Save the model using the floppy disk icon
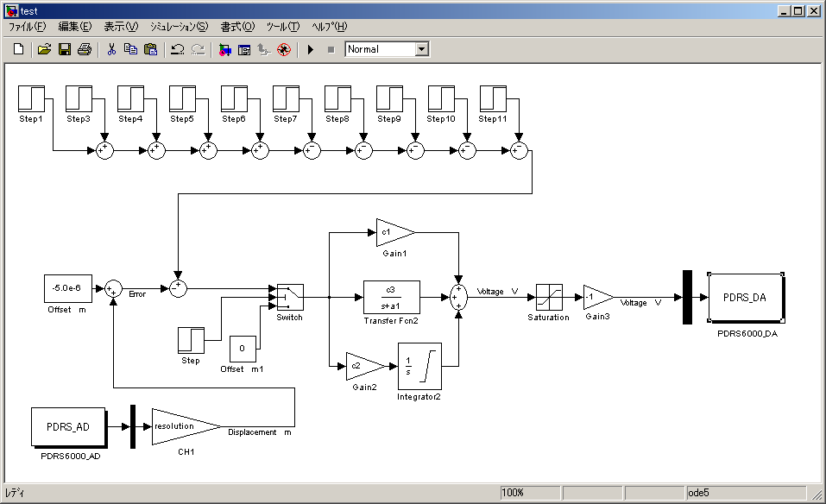The width and height of the screenshot is (826, 504). [64, 50]
